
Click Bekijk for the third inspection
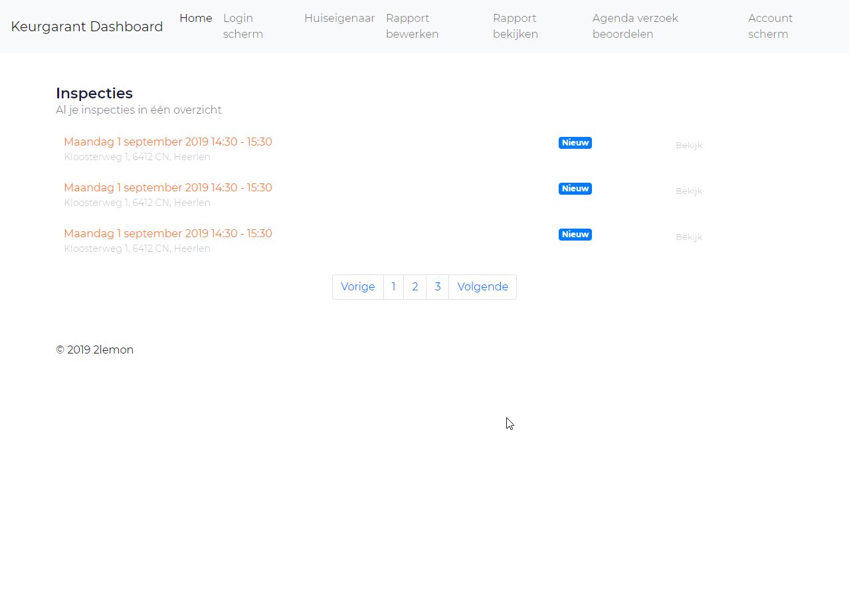[x=689, y=237]
